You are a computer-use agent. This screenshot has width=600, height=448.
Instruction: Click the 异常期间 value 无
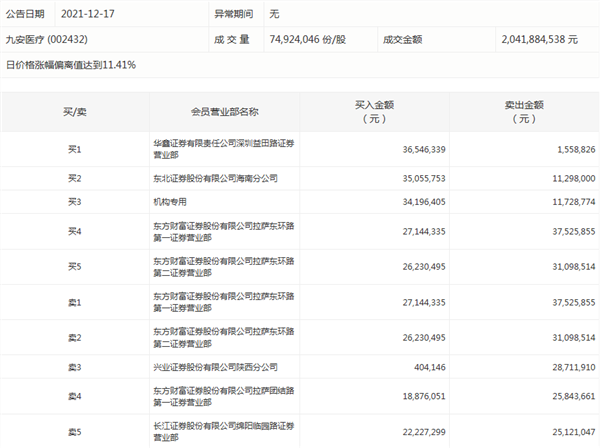(274, 14)
